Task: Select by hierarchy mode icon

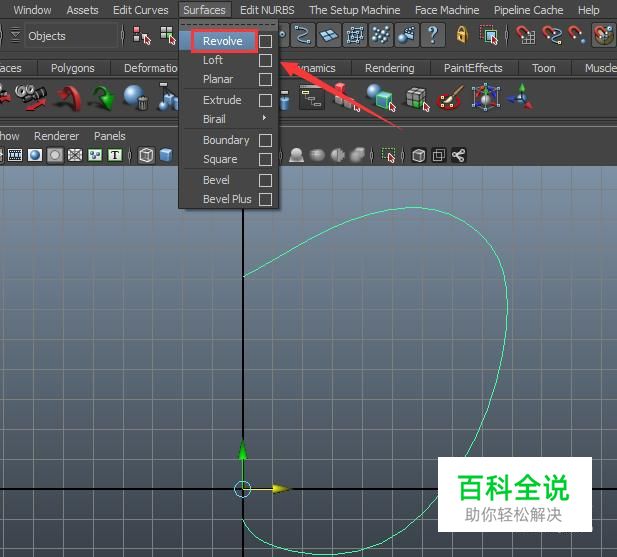Action: (142, 35)
